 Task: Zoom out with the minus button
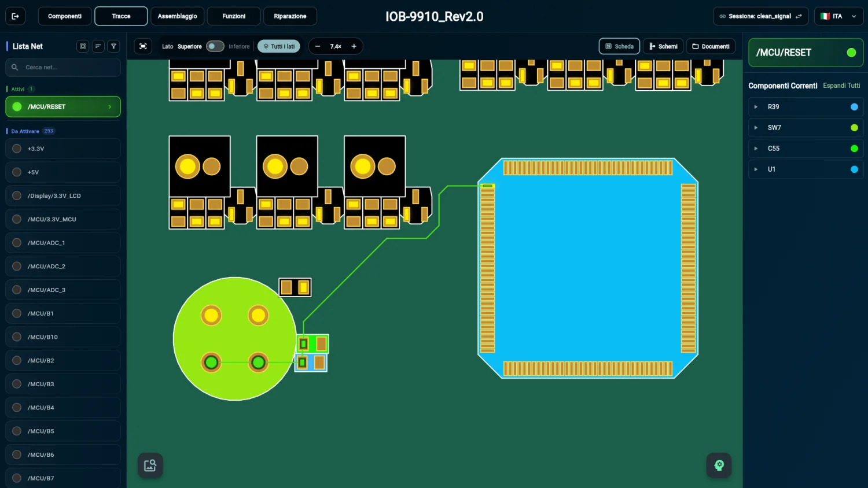point(318,46)
